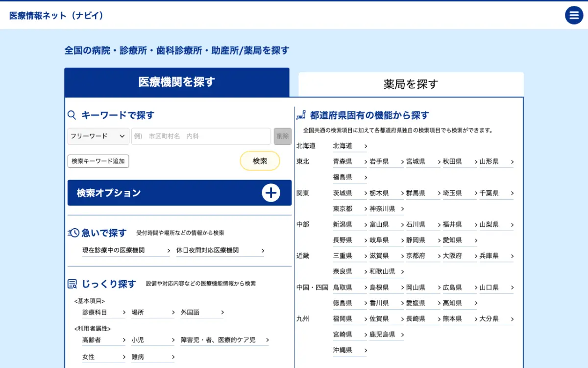Screen dimensions: 588x368
Task: Open 休日夜間対応医療機関 link
Action: tap(220, 251)
